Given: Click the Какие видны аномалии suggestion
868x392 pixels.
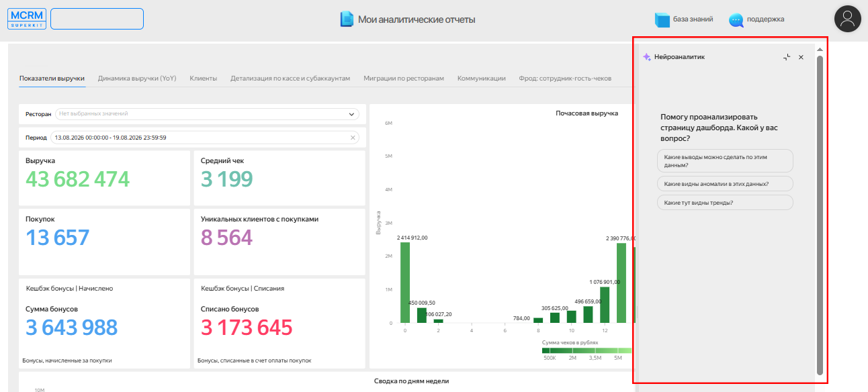Looking at the screenshot, I should click(x=725, y=183).
